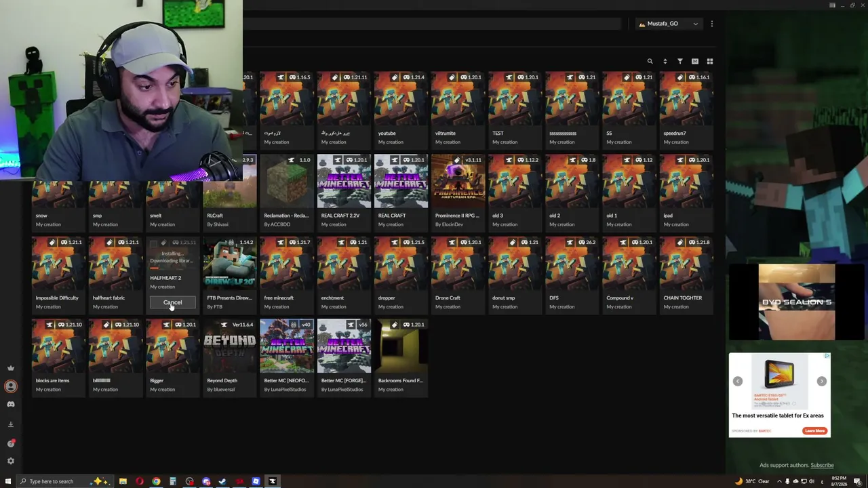Open Google Chrome from the taskbar
The width and height of the screenshot is (868, 488).
[156, 481]
